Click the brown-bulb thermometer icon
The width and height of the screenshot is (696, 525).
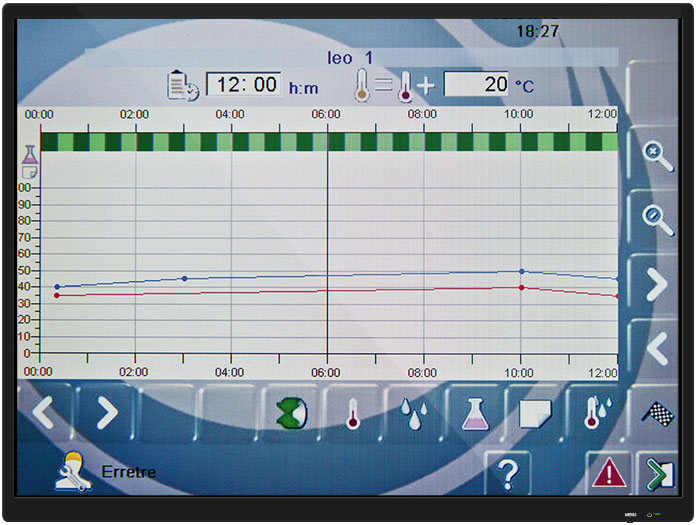[362, 85]
